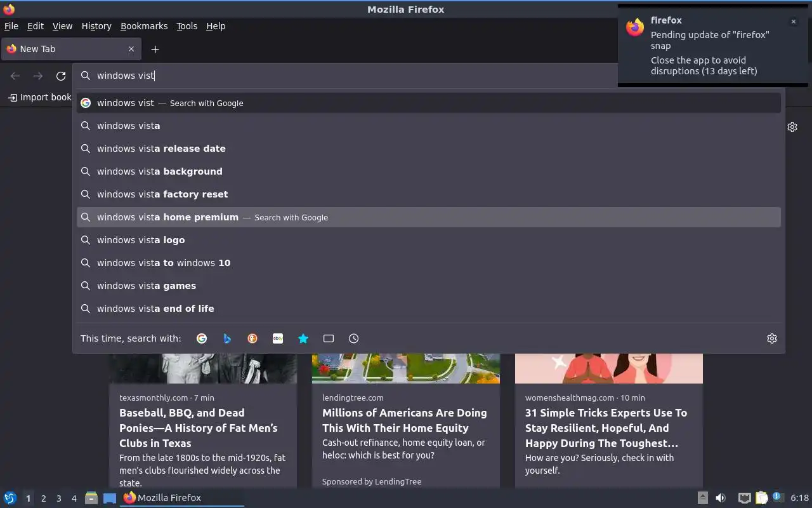Open the Help menu
812x508 pixels.
pyautogui.click(x=216, y=26)
